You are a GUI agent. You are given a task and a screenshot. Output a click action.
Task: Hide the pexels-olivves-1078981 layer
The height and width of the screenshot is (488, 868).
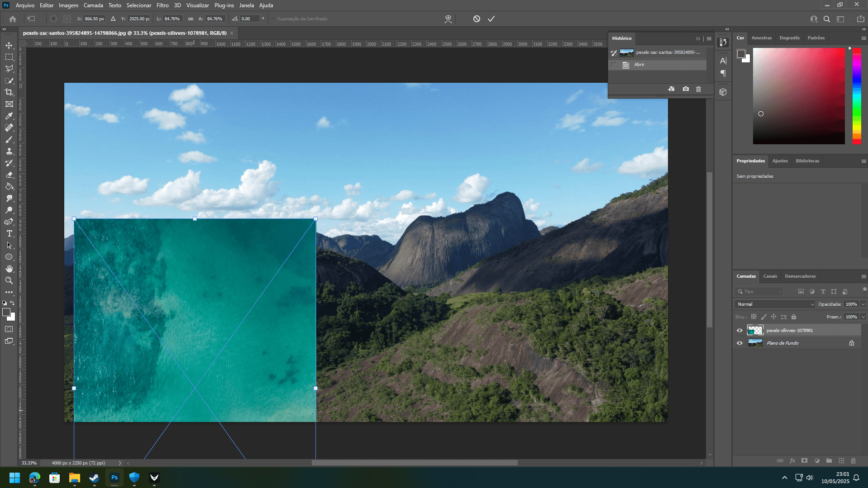pyautogui.click(x=739, y=331)
